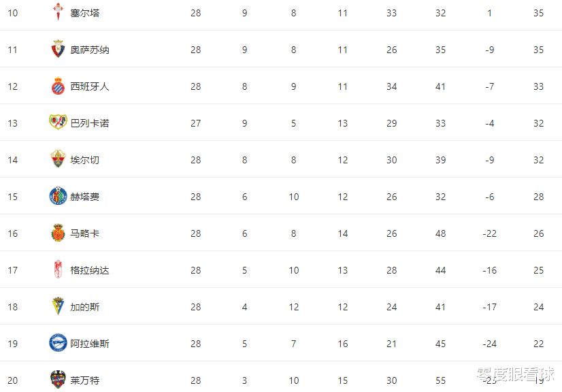The width and height of the screenshot is (562, 392).
Task: Click the Levante (莱万特) team crest
Action: click(x=58, y=380)
